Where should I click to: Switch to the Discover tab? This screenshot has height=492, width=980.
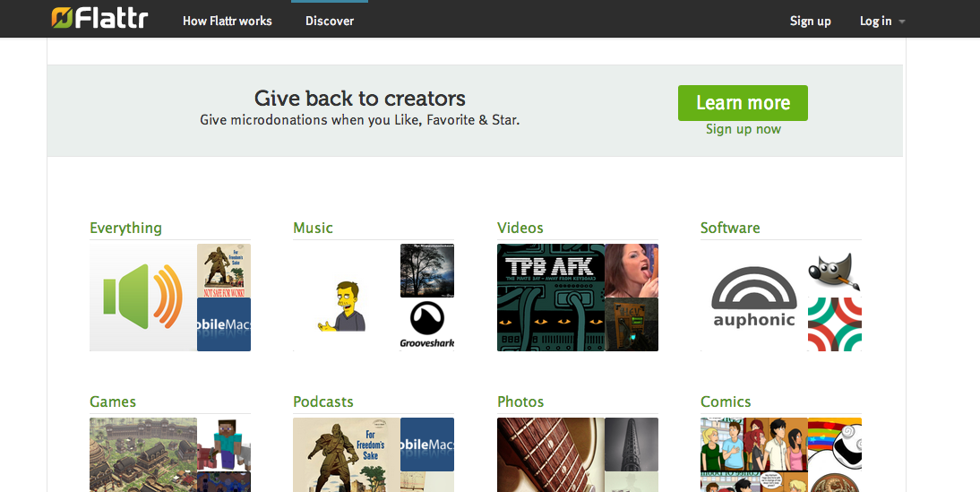[x=330, y=21]
